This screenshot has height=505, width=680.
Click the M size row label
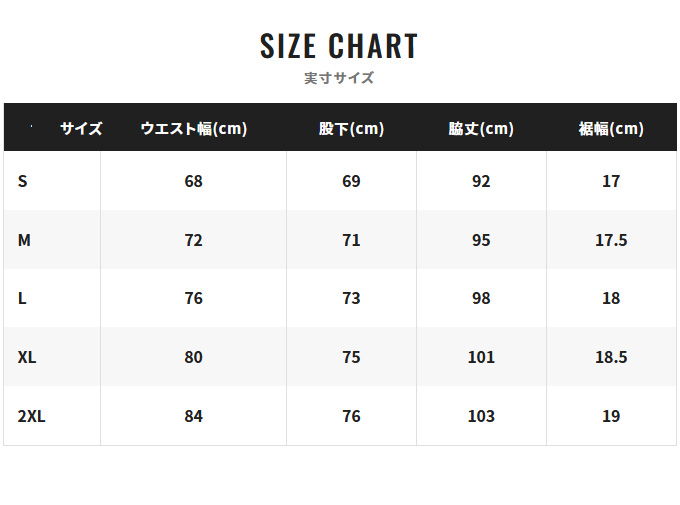pos(24,240)
